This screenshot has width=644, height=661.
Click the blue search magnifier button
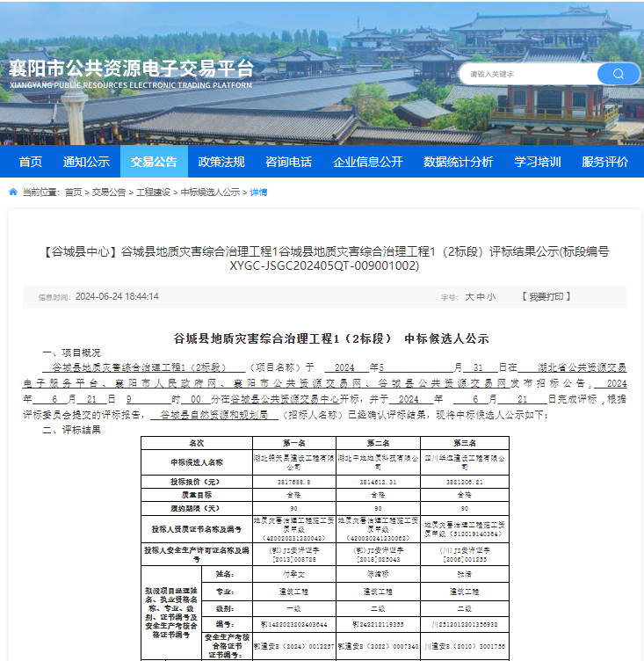tap(619, 74)
